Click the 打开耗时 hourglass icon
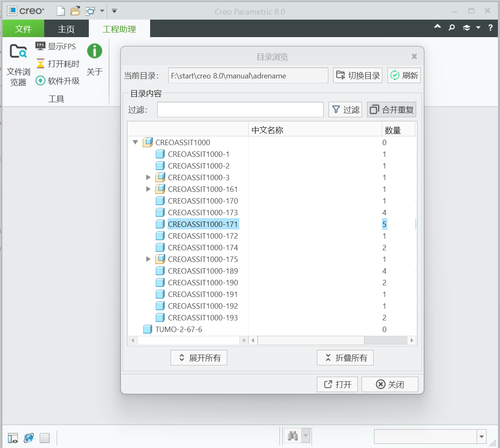500x448 pixels. coord(40,63)
